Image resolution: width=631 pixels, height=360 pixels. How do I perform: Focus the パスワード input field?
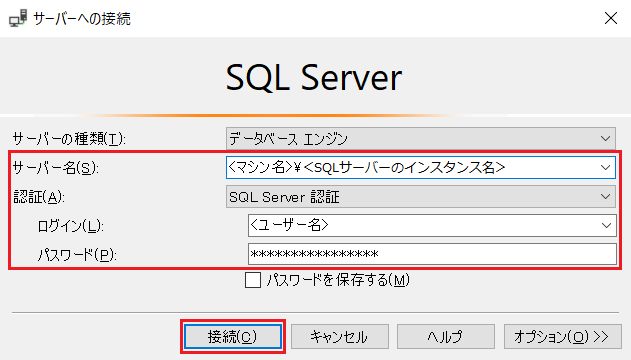[x=432, y=254]
